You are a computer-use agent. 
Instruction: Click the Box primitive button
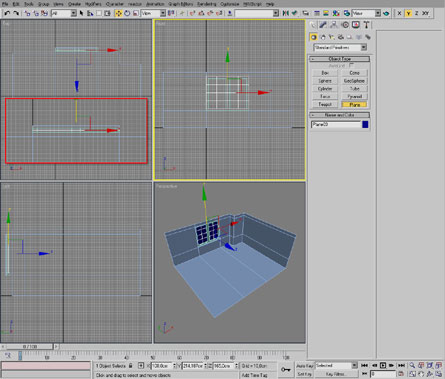coord(325,73)
